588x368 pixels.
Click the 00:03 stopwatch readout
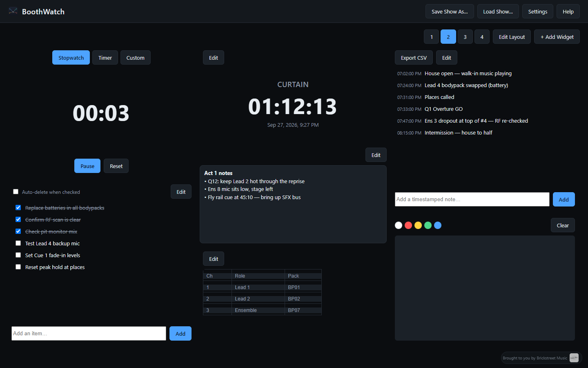point(101,113)
